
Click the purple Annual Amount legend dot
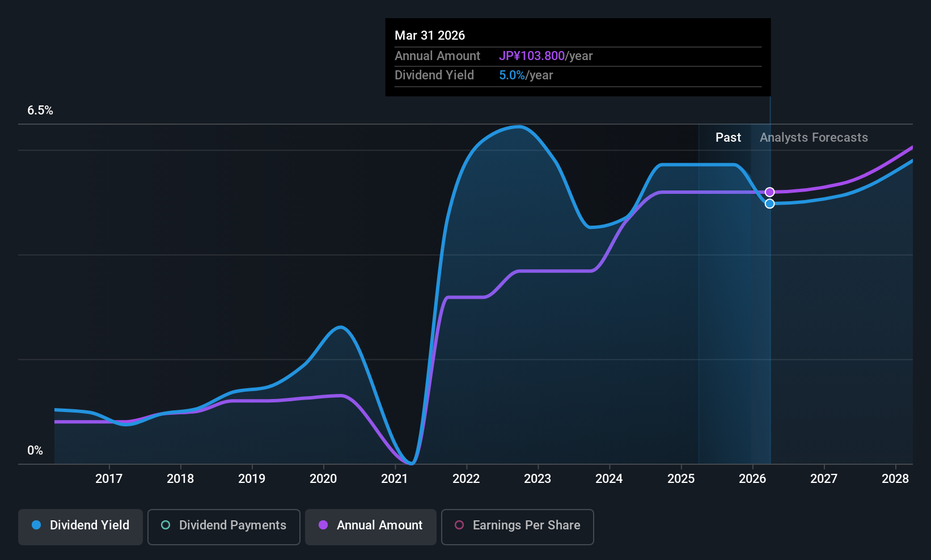[323, 525]
